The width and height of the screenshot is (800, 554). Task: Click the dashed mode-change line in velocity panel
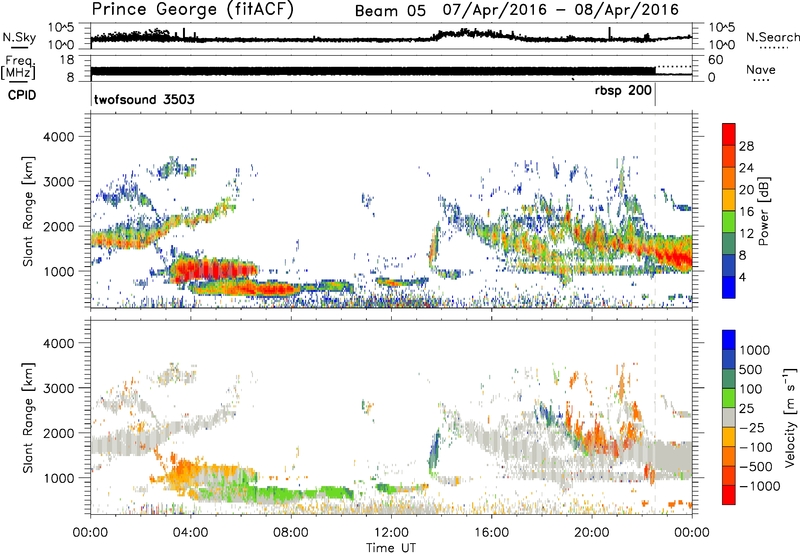click(x=655, y=417)
